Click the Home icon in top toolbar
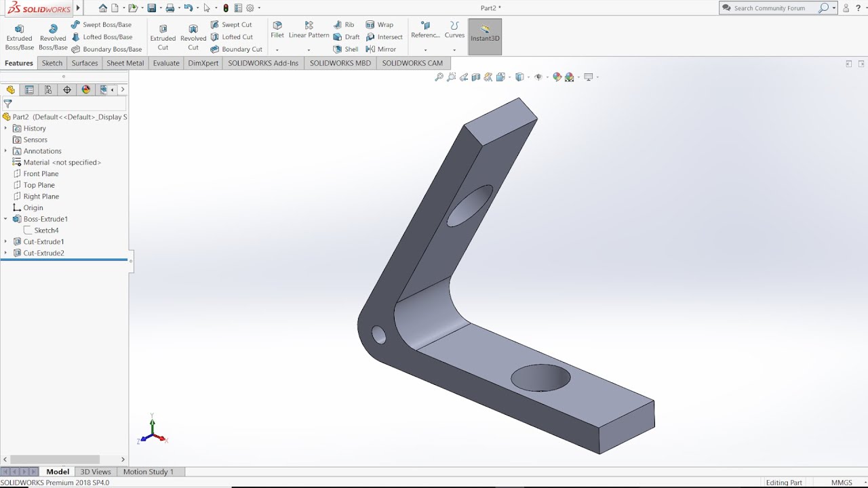 pos(103,8)
